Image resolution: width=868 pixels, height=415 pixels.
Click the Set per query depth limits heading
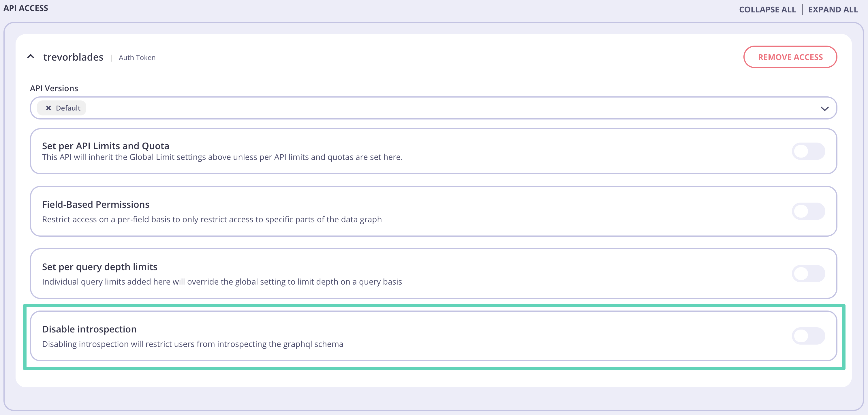point(100,267)
